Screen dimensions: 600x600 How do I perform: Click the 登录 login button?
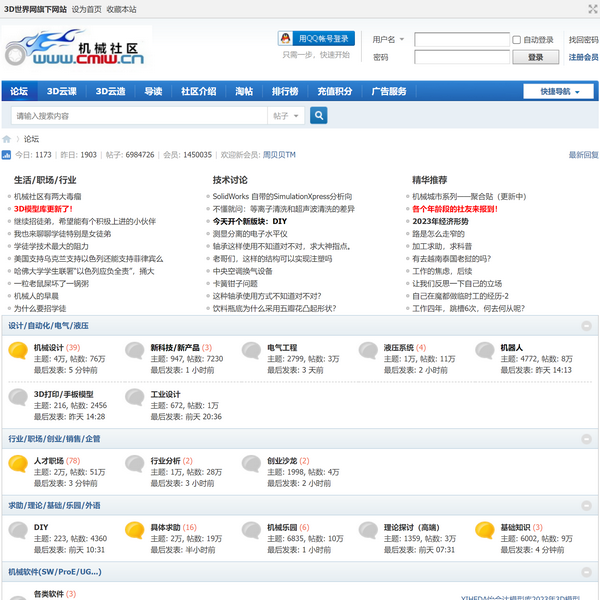click(x=536, y=58)
